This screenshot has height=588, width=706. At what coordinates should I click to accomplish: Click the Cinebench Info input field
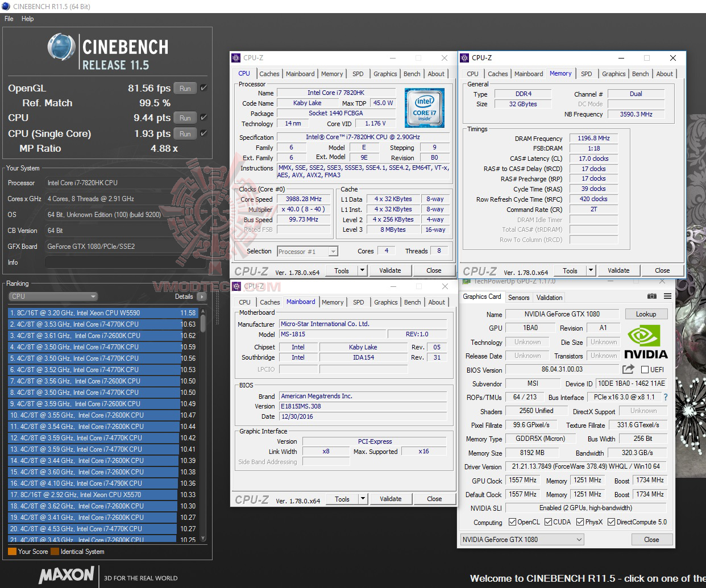coord(125,262)
